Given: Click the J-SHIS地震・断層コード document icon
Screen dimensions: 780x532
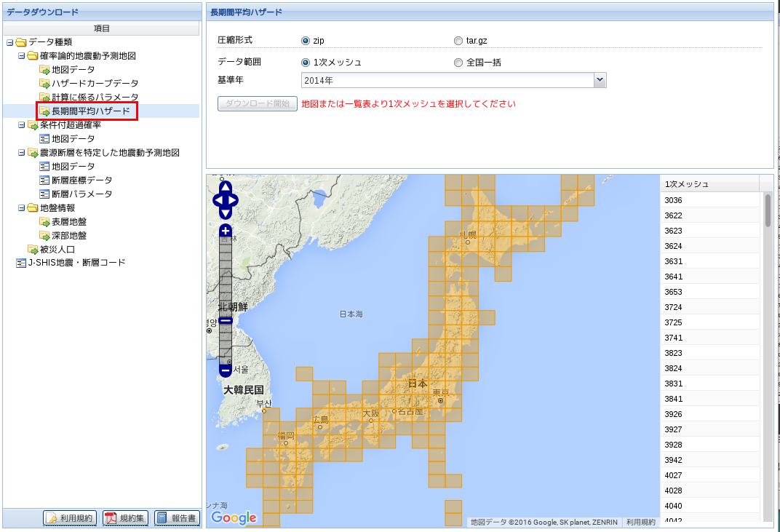Looking at the screenshot, I should (x=21, y=263).
